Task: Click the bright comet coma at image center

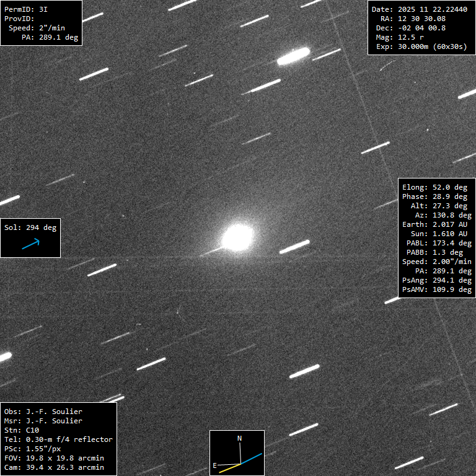Action: pos(237,237)
